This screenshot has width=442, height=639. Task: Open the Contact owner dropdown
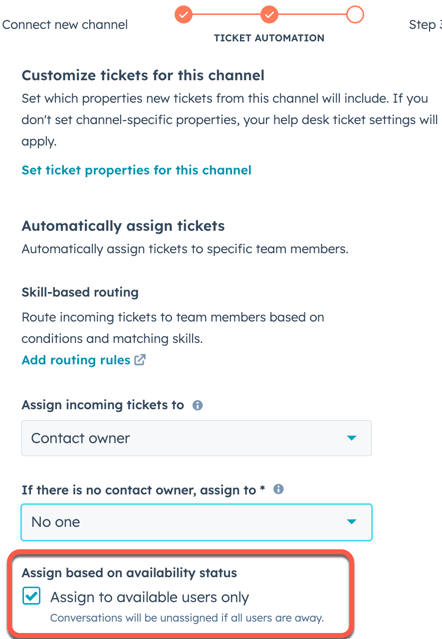[196, 438]
